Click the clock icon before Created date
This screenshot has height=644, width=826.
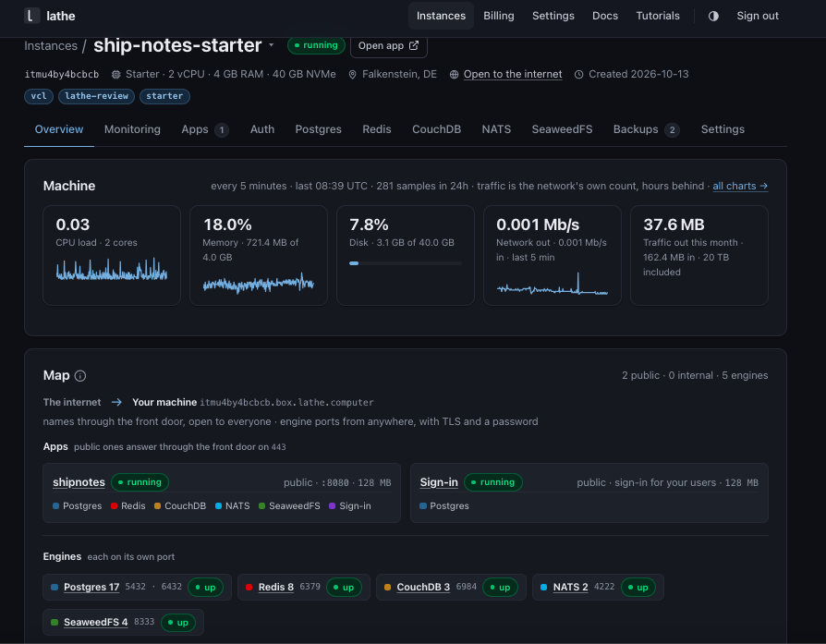[578, 74]
